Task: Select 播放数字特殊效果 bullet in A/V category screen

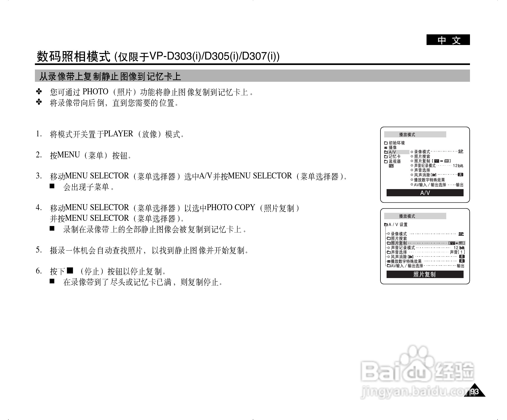Action: (x=412, y=180)
